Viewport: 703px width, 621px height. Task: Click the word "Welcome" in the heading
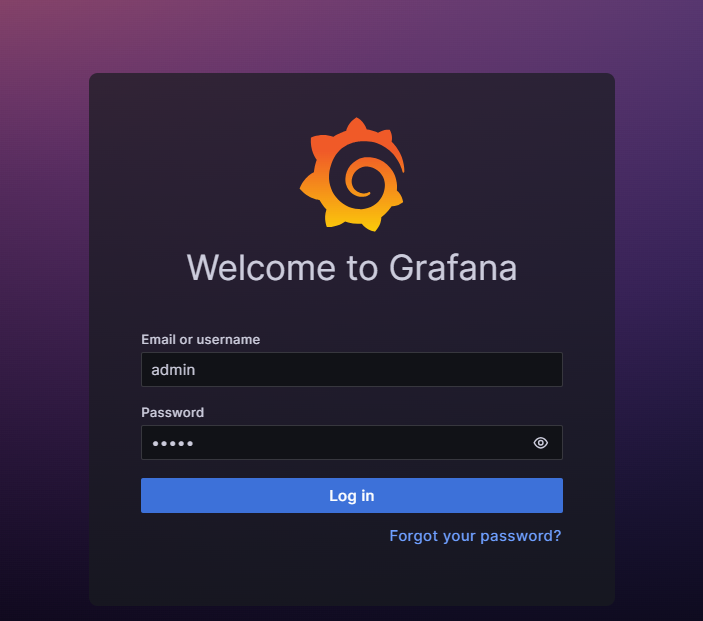point(261,268)
